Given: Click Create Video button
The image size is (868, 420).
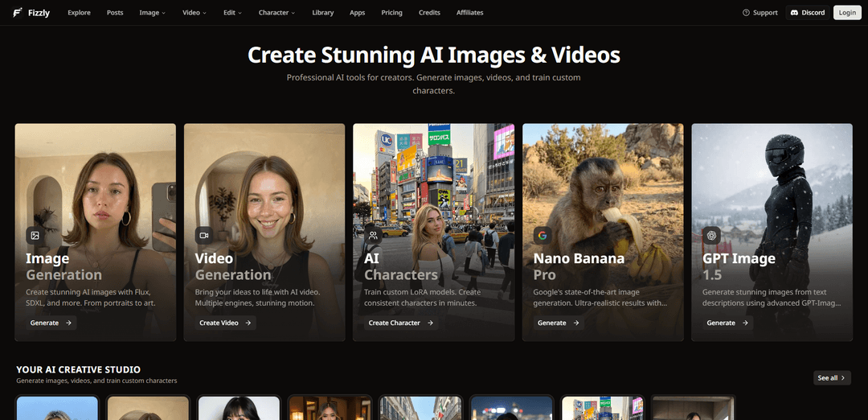Looking at the screenshot, I should click(225, 323).
